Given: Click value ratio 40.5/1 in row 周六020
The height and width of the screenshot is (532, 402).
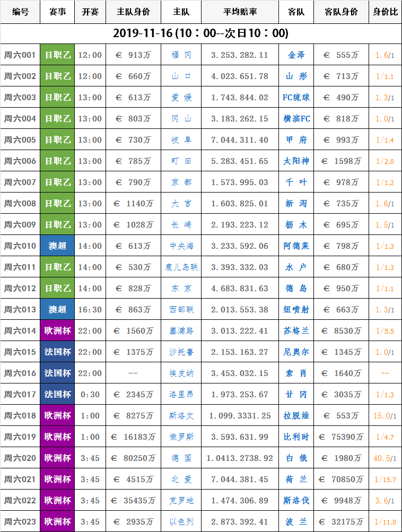Looking at the screenshot, I should pyautogui.click(x=384, y=458).
